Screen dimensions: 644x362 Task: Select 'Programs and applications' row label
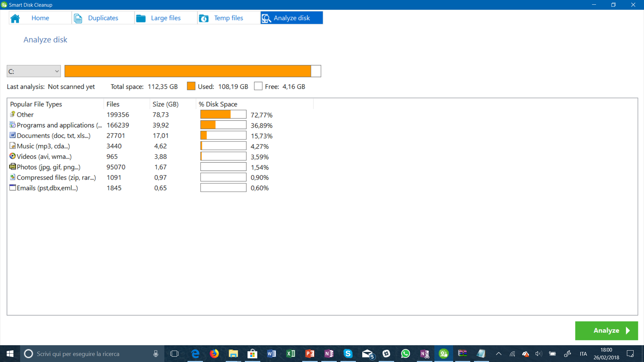click(59, 125)
